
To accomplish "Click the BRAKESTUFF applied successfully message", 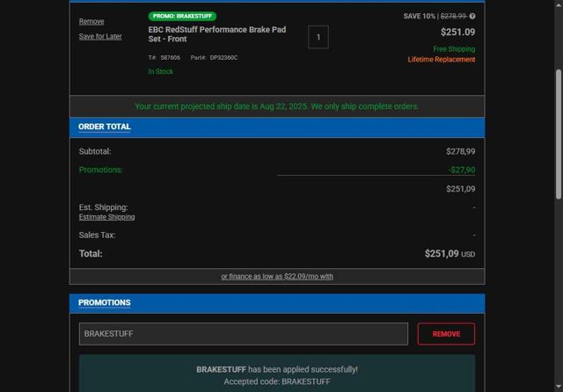I will [x=277, y=369].
